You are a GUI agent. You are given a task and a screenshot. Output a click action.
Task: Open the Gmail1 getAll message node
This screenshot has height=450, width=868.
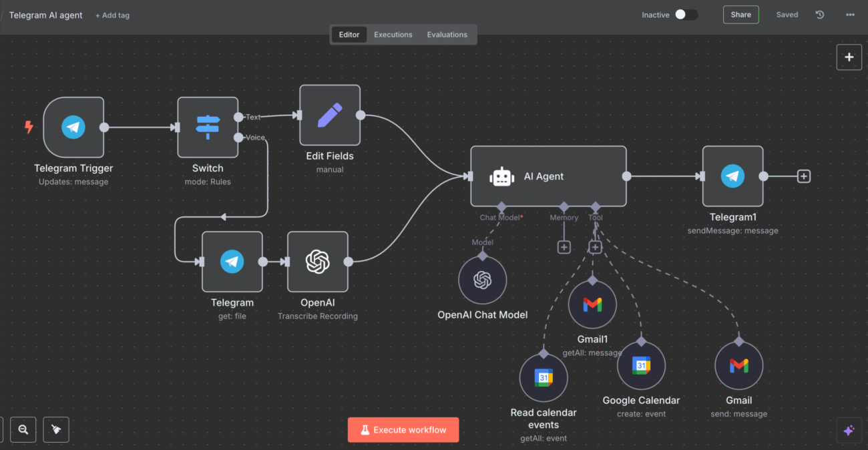(x=592, y=304)
